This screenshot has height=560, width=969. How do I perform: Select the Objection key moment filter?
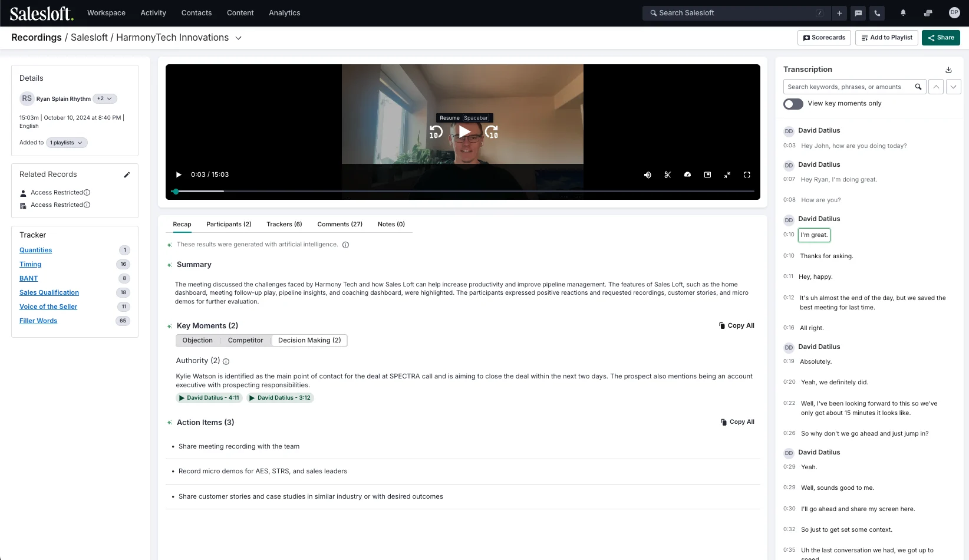197,340
